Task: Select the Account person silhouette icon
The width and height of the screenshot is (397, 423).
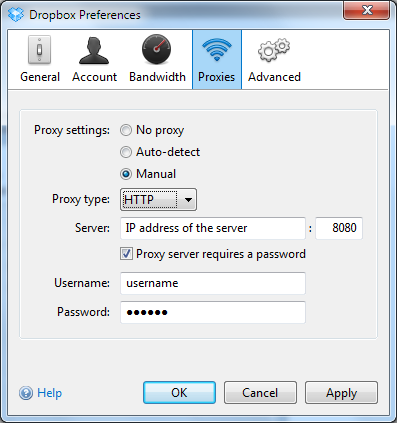Action: pos(94,51)
